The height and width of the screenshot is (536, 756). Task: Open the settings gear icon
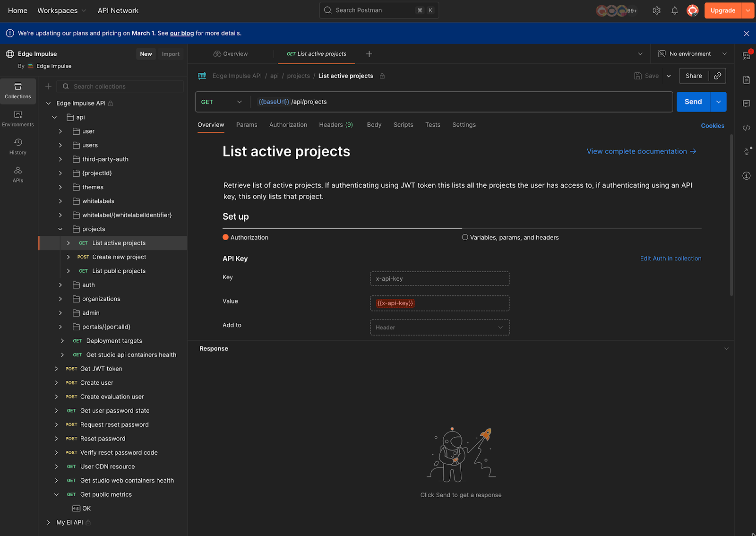coord(656,10)
